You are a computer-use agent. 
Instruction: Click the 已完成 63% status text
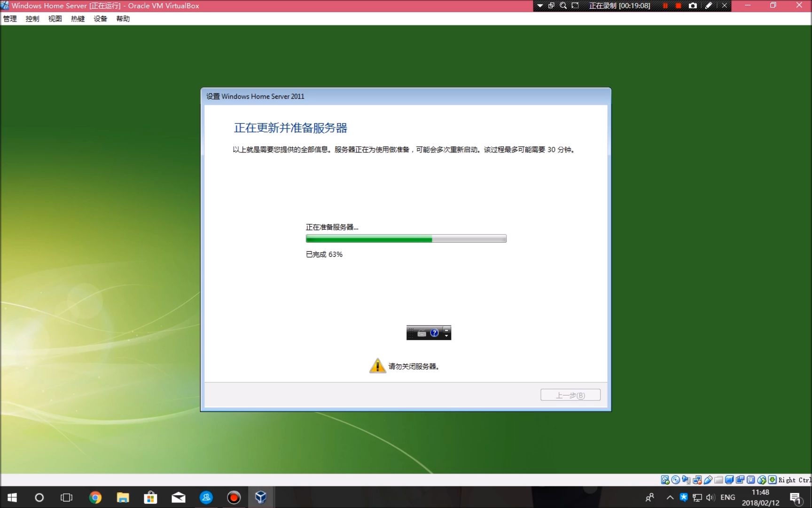click(x=324, y=254)
